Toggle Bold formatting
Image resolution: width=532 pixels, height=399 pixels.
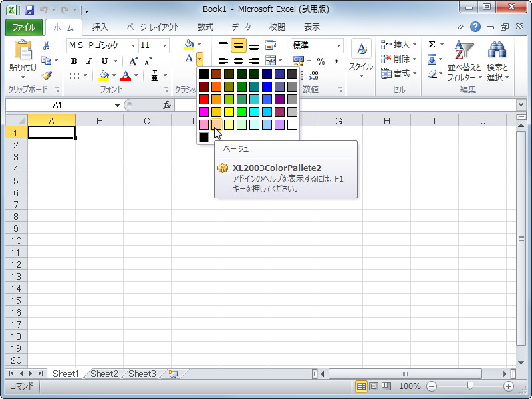74,61
